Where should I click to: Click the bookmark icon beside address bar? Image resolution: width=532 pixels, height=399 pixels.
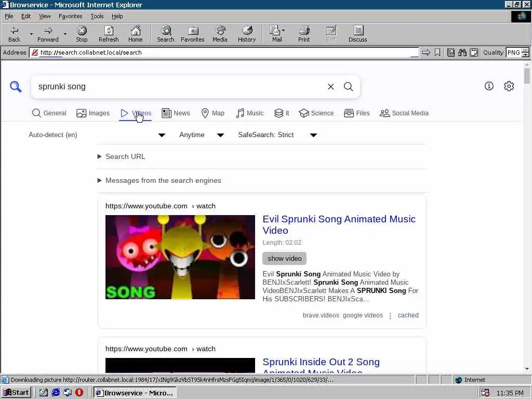[437, 52]
